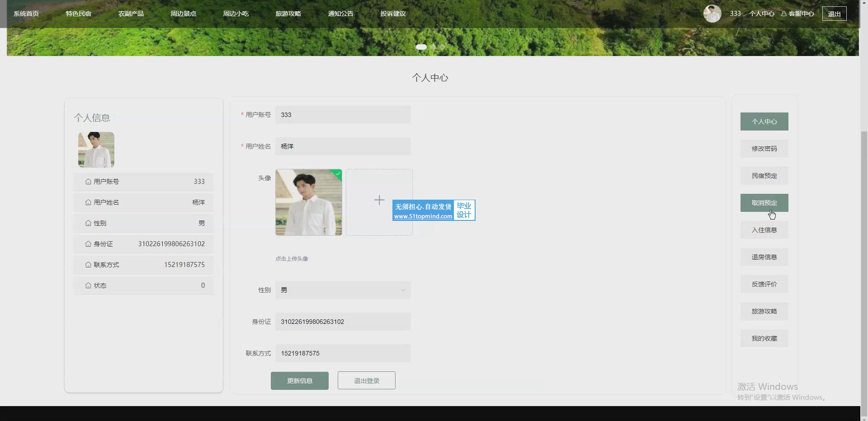Click the plus icon to upload image
Image resolution: width=868 pixels, height=421 pixels.
point(379,200)
